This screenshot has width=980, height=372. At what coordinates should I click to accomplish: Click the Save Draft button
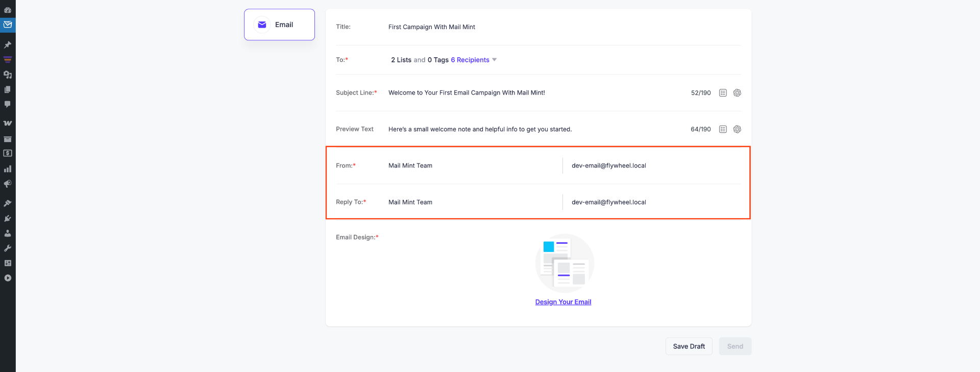click(689, 346)
